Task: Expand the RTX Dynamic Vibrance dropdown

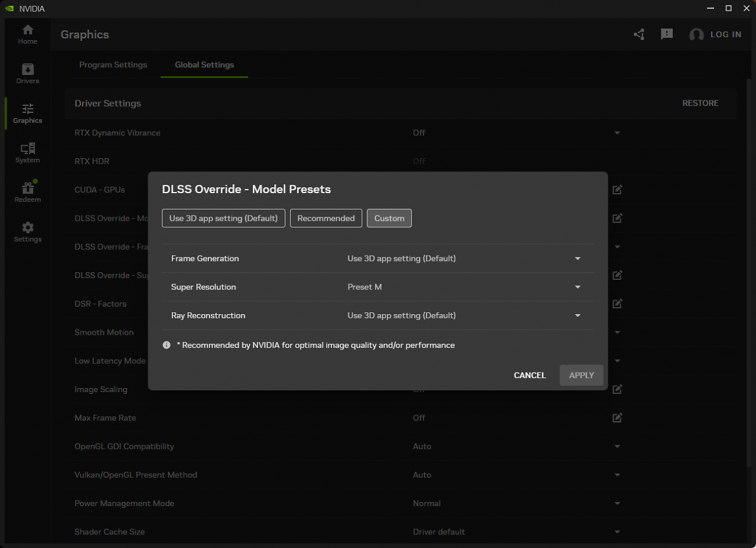Action: 617,133
